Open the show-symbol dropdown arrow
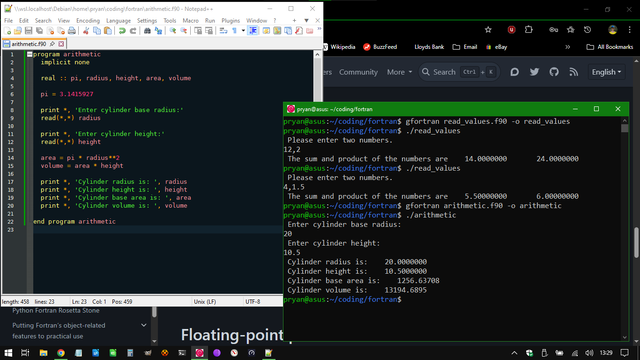The height and width of the screenshot is (360, 640). (x=243, y=31)
